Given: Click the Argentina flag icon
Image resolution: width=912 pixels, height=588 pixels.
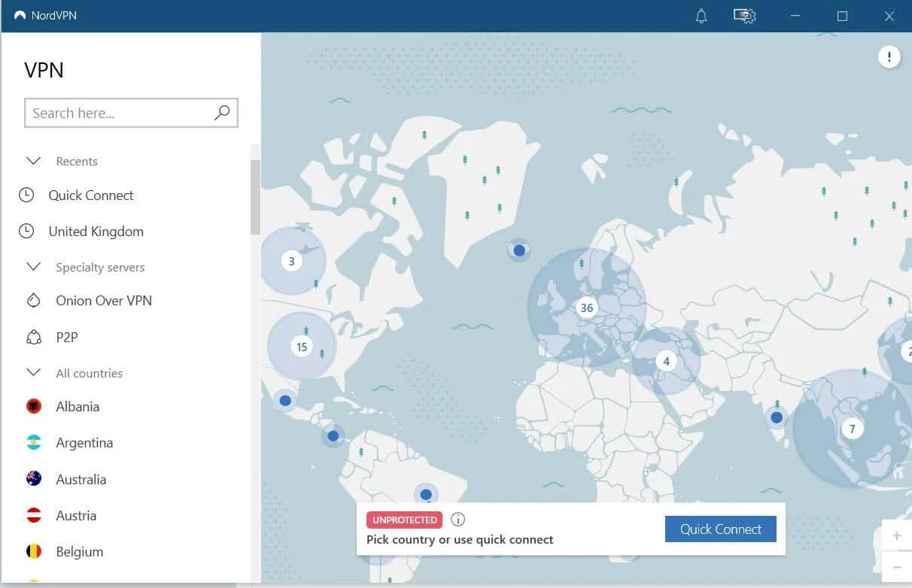Looking at the screenshot, I should click(34, 443).
